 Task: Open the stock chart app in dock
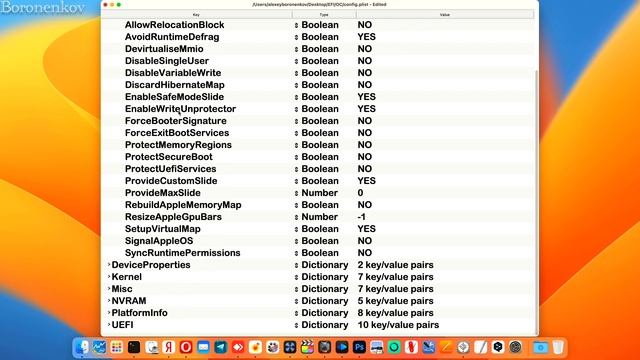click(x=99, y=347)
